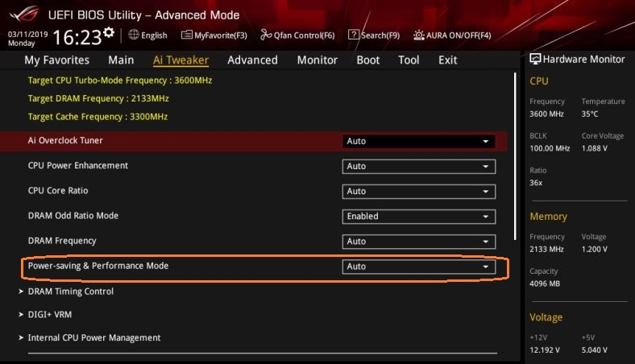This screenshot has height=364, width=635.
Task: Click the 100.00 MHz BCLK value
Action: click(550, 148)
